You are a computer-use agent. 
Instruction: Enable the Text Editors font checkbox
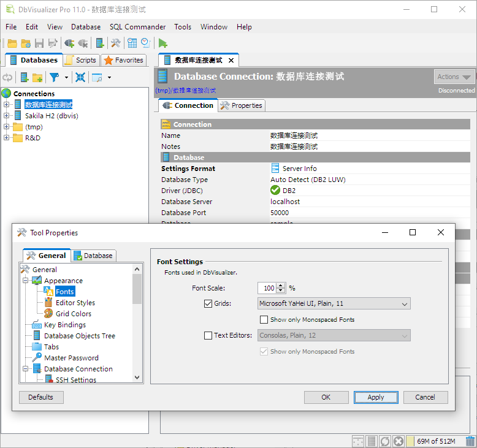point(208,335)
